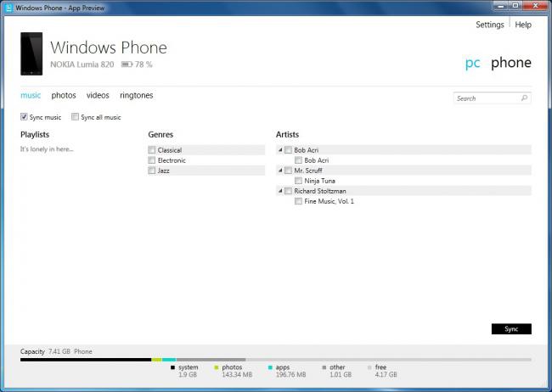Select the Mr. Scruff artist name
This screenshot has width=552, height=392.
[x=308, y=171]
